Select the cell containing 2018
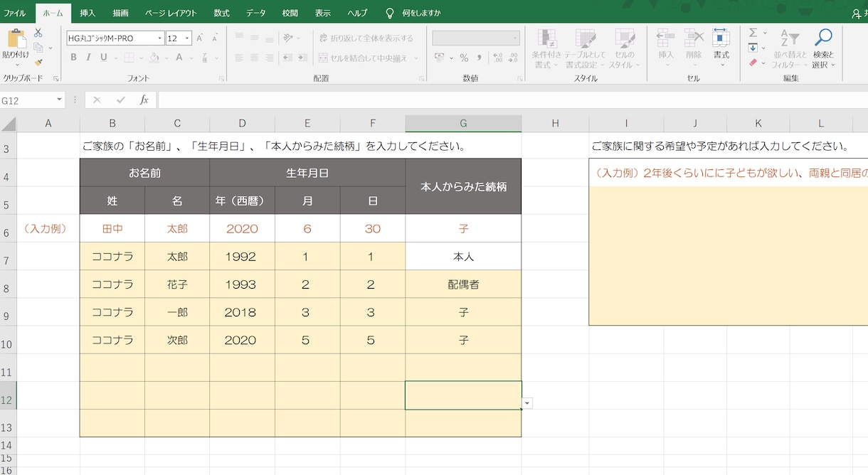The image size is (868, 475). 242,312
